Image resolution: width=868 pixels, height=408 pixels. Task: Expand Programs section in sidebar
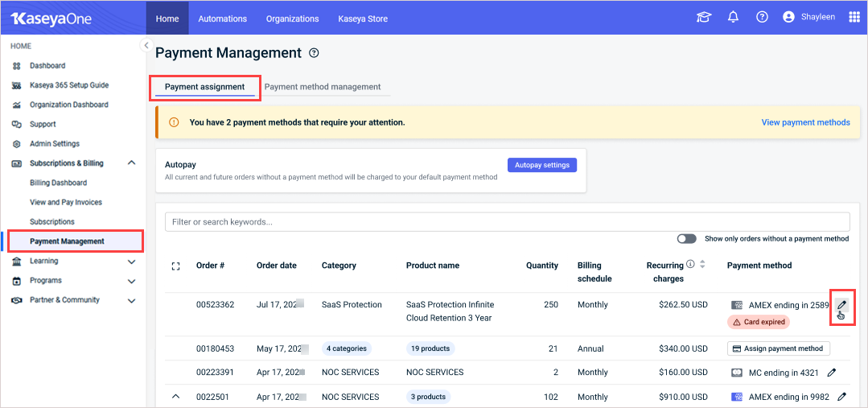[131, 281]
